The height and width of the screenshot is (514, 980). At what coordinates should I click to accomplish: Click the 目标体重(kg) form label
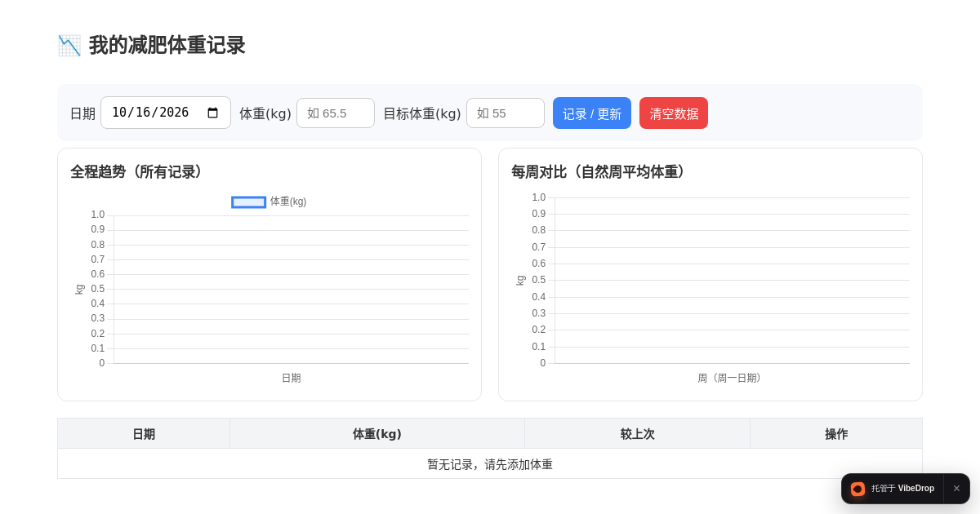422,113
